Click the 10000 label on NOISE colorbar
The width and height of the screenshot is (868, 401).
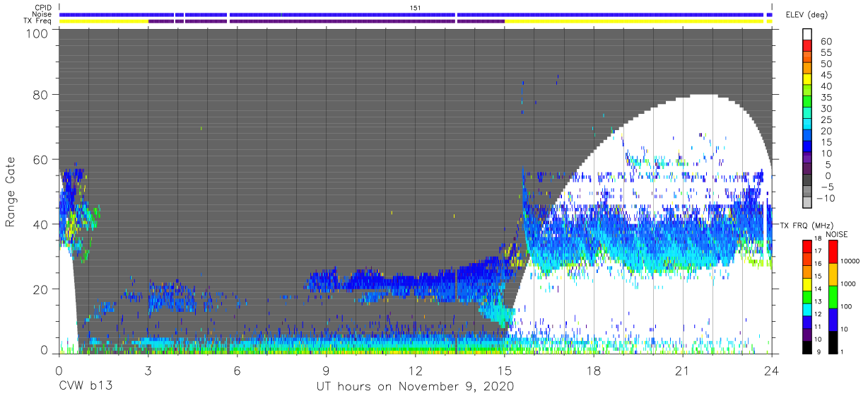coord(850,261)
